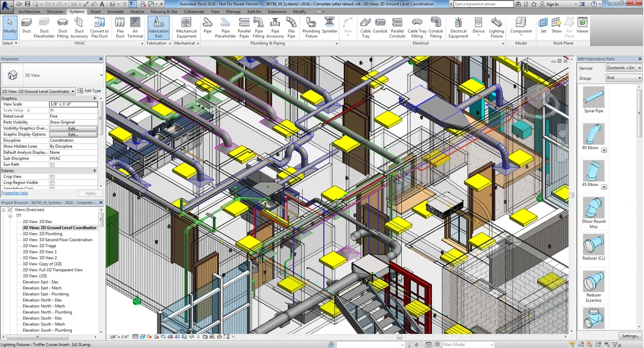Image resolution: width=644 pixels, height=348 pixels.
Task: Open the Collaborate ribbon tab
Action: (x=194, y=12)
